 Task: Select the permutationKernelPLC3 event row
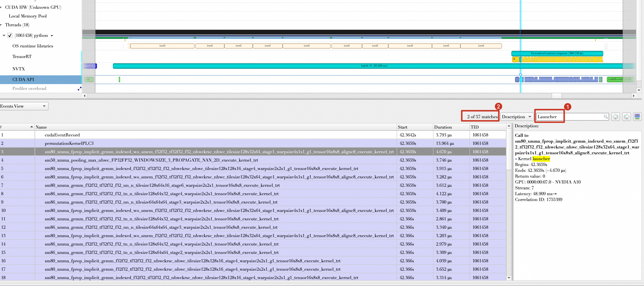click(69, 143)
